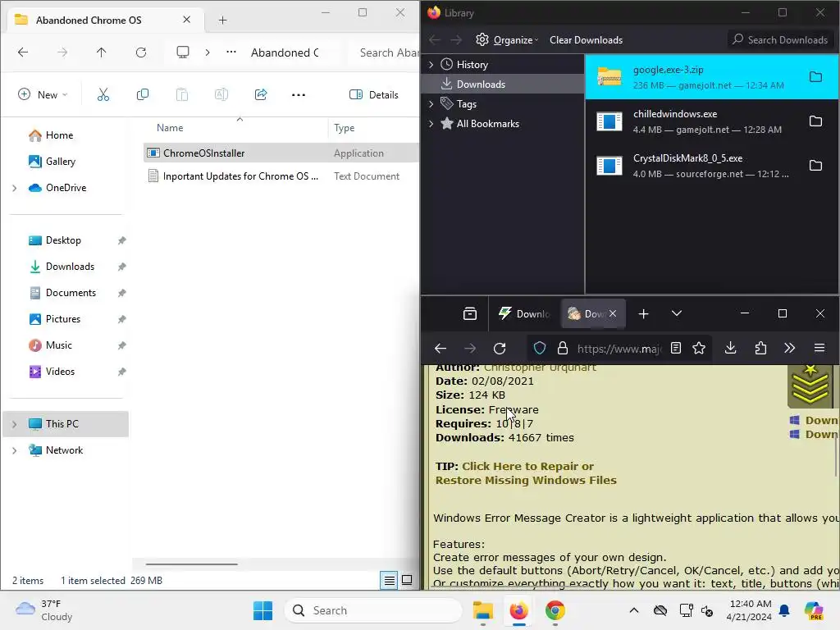Click the Firefox URL address bar
The image size is (840, 630).
[619, 349]
